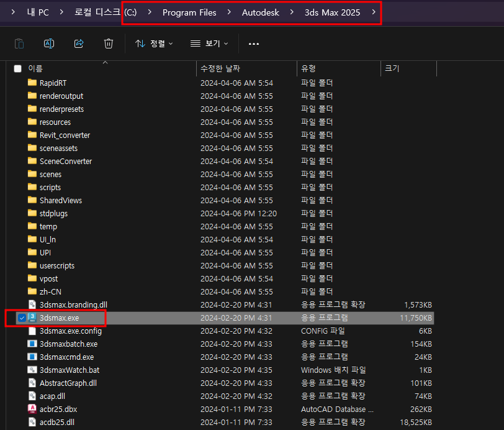Sort by the 유형 column header

click(308, 68)
